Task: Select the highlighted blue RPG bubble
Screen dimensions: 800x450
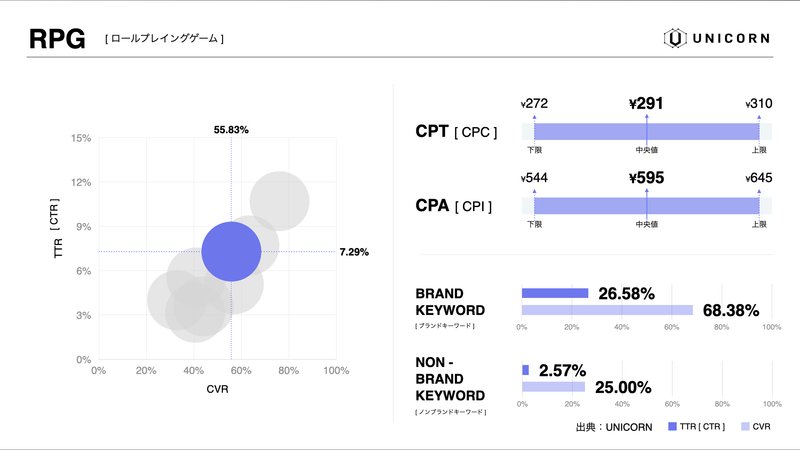Action: point(231,252)
